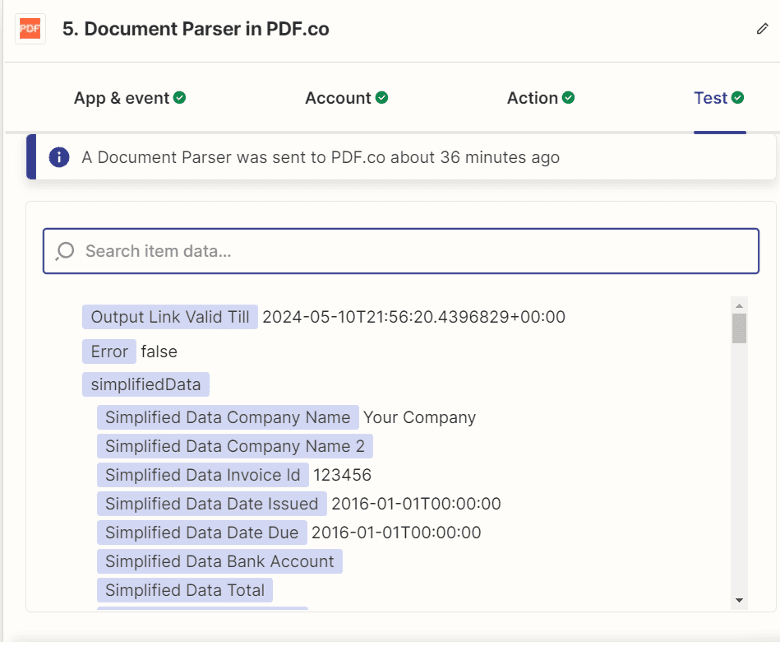Click the PDF.co app icon
Viewport: 780px width, 645px height.
pos(30,29)
